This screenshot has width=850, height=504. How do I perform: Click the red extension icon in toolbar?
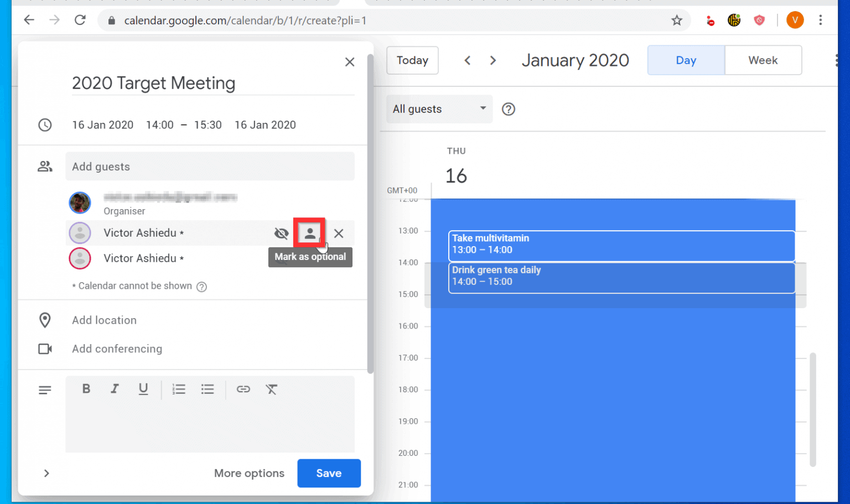pos(710,21)
